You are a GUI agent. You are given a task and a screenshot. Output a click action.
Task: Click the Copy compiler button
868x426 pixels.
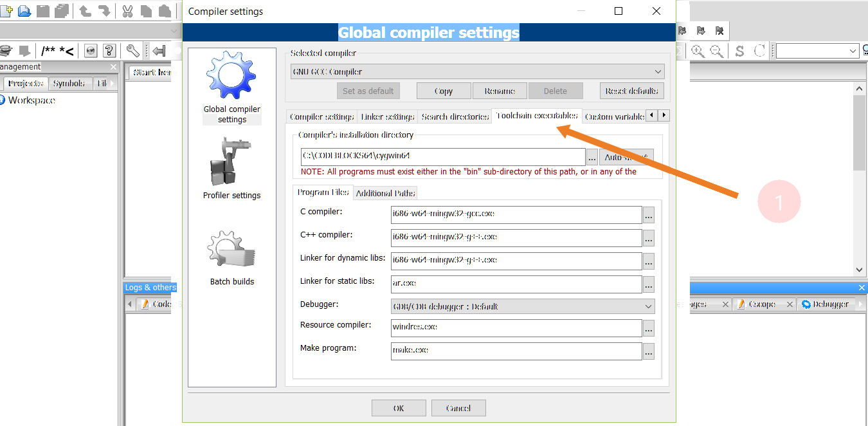pos(443,90)
